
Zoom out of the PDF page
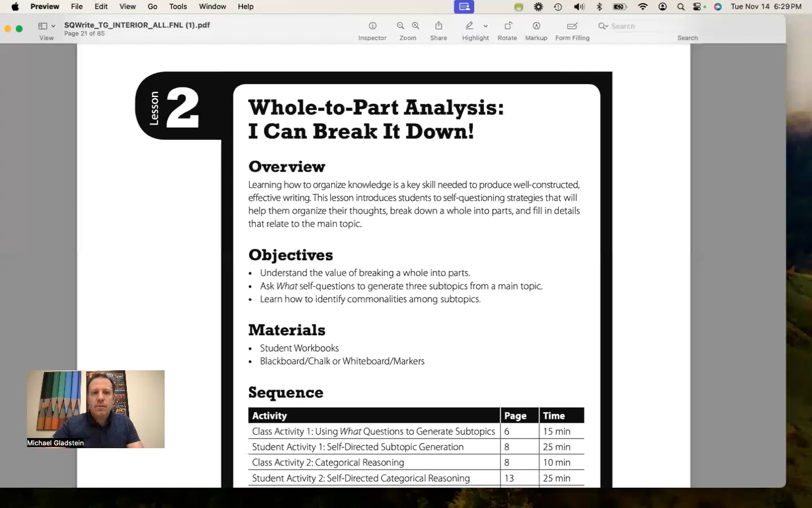pyautogui.click(x=400, y=26)
